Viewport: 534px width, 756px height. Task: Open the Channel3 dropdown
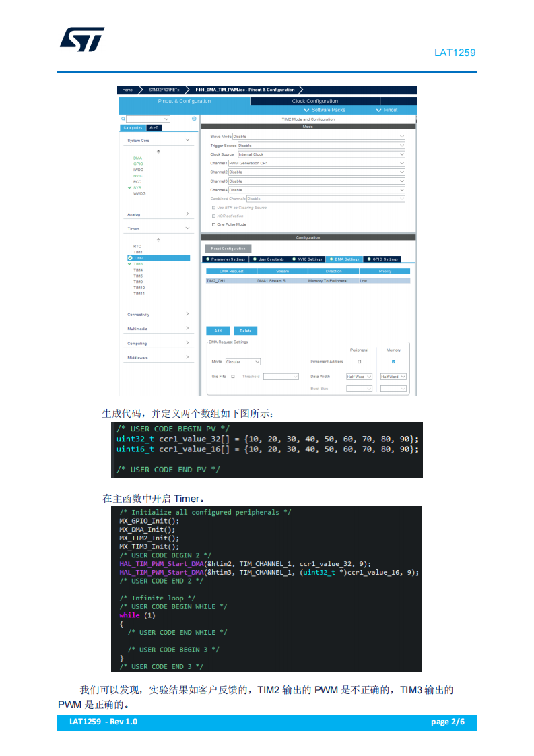(x=316, y=181)
